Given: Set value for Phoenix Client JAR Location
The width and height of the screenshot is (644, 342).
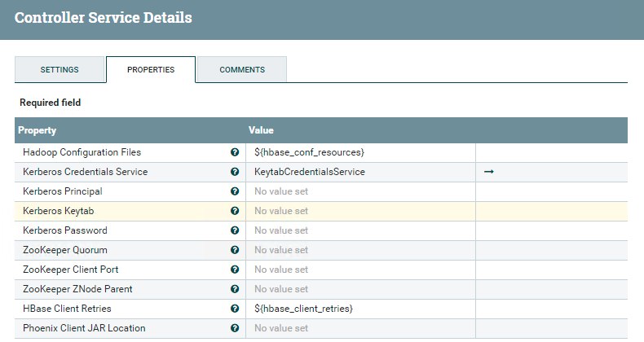Looking at the screenshot, I should tap(360, 328).
